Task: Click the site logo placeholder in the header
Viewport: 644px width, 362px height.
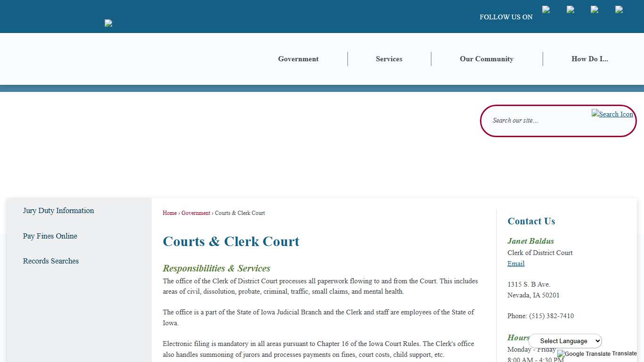Action: pyautogui.click(x=108, y=23)
